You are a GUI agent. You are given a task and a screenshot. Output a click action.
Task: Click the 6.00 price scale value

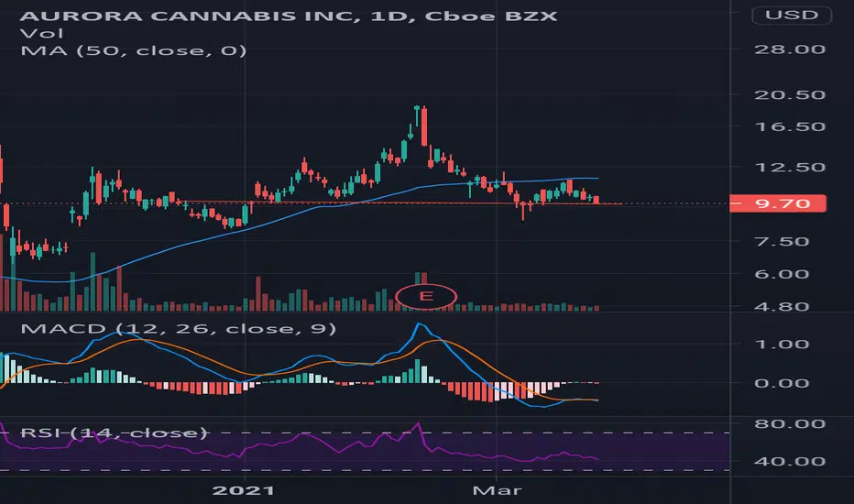point(782,274)
